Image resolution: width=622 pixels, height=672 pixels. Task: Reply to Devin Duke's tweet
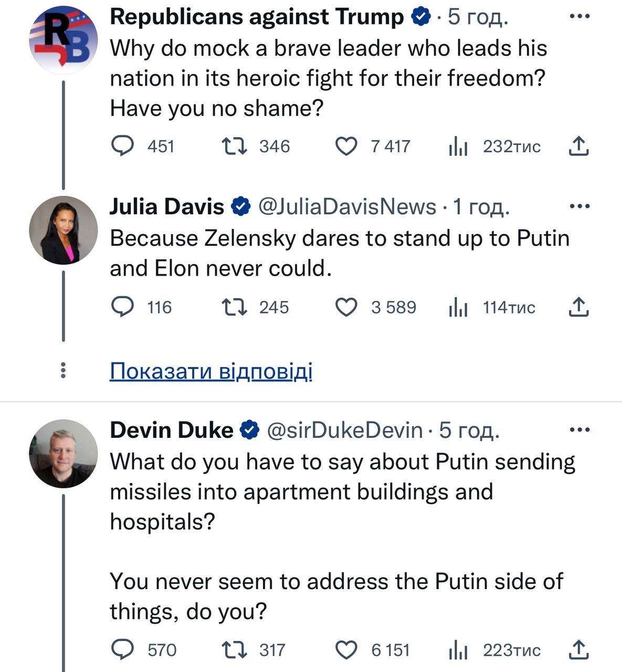123,650
